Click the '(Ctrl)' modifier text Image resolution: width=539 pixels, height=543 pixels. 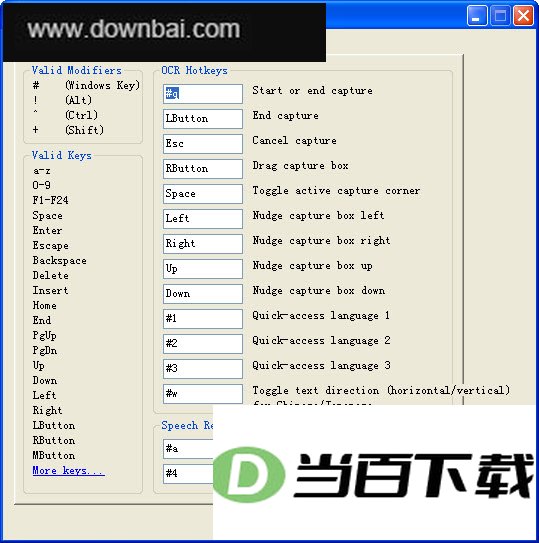point(82,115)
